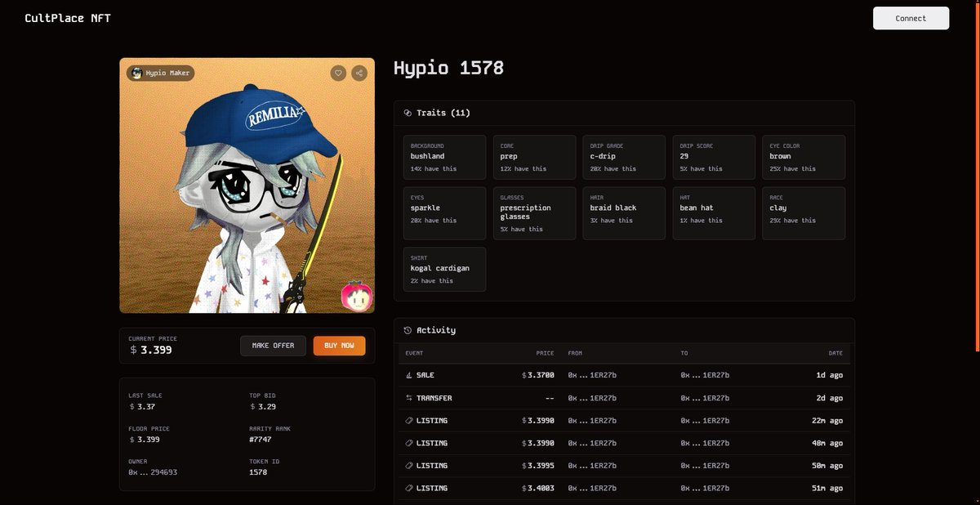Screen dimensions: 980x505
Task: Click the SALE row From address
Action: pos(592,375)
